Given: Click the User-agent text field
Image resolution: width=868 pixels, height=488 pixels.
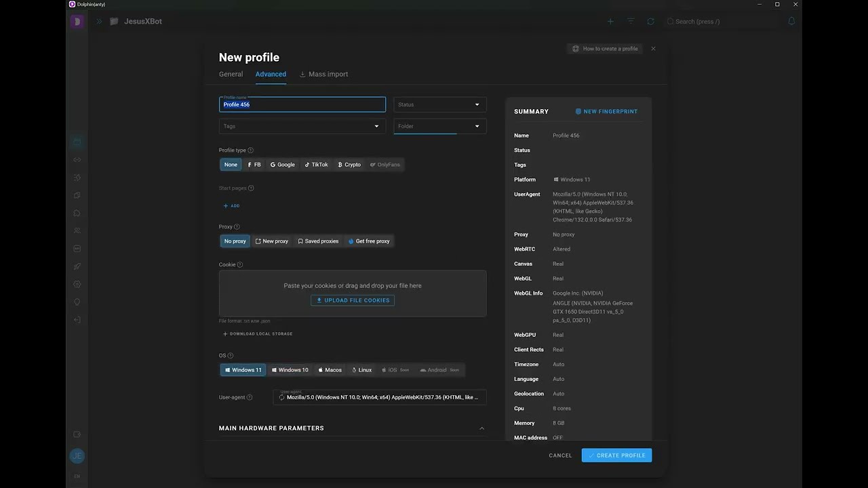Looking at the screenshot, I should (x=380, y=397).
